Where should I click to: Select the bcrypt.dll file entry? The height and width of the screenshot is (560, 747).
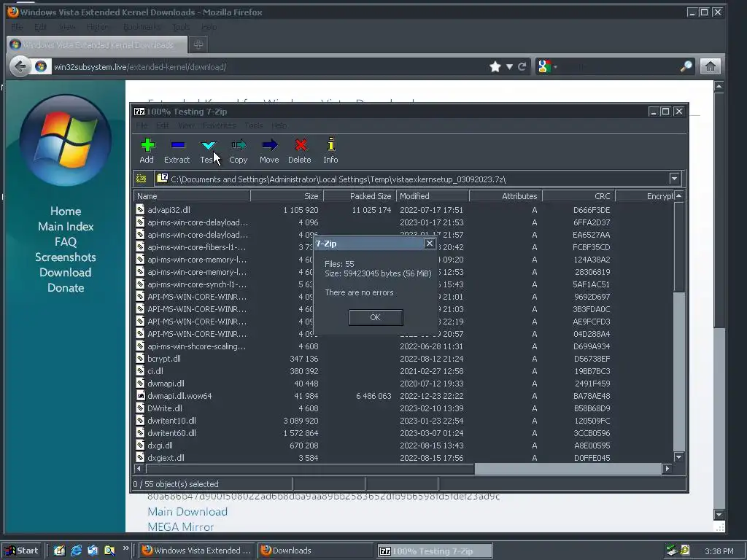click(164, 359)
